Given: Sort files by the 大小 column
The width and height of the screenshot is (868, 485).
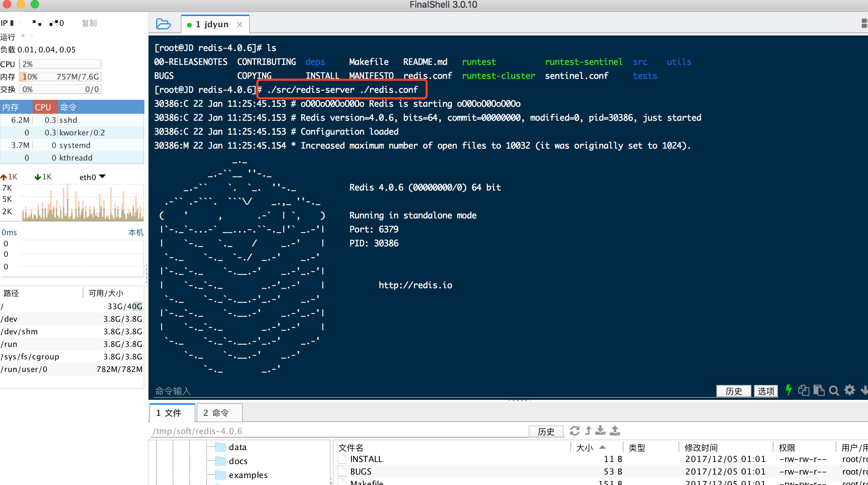Looking at the screenshot, I should tap(585, 448).
